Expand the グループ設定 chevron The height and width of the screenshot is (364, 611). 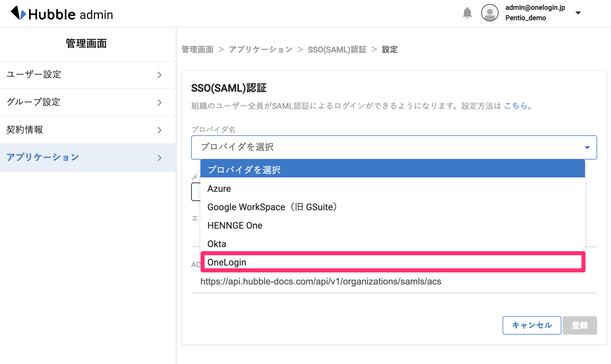pos(159,103)
